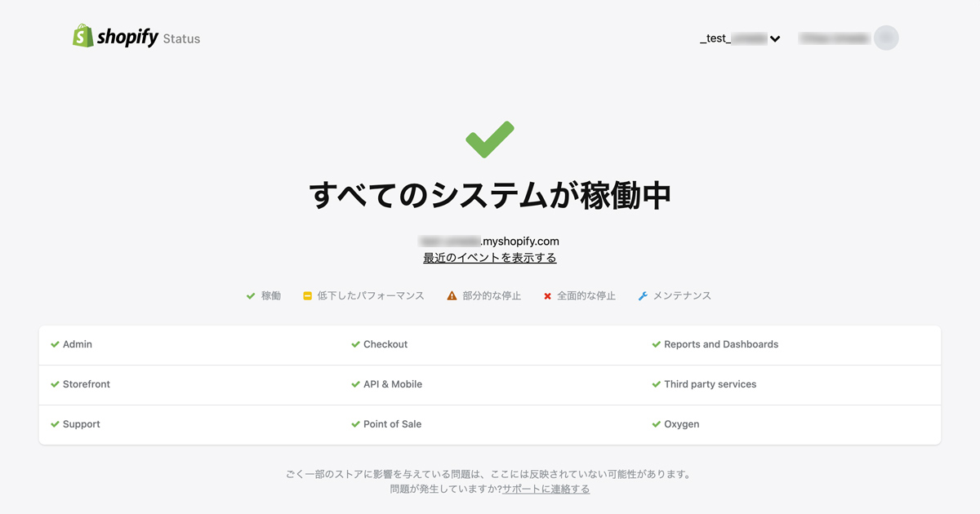Click the check icon next to Checkout

355,344
